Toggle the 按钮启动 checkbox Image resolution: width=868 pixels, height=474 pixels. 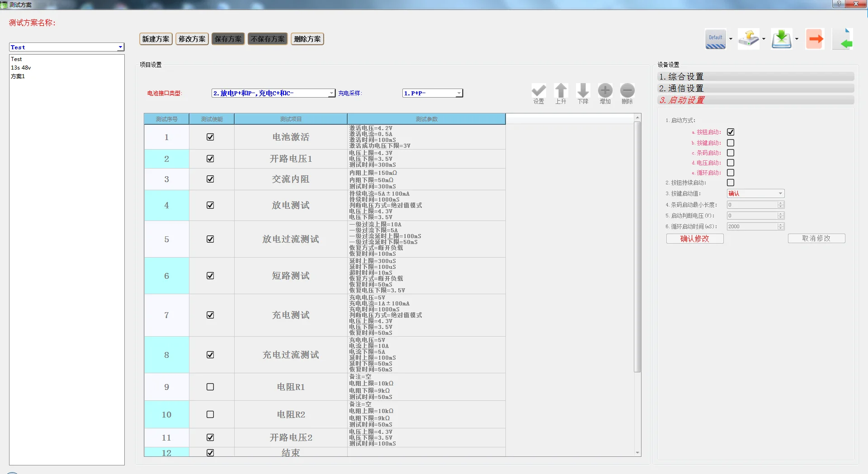point(731,132)
